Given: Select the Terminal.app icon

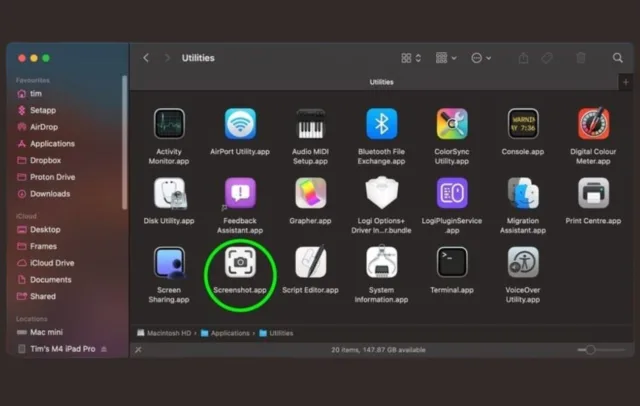Looking at the screenshot, I should tap(452, 262).
